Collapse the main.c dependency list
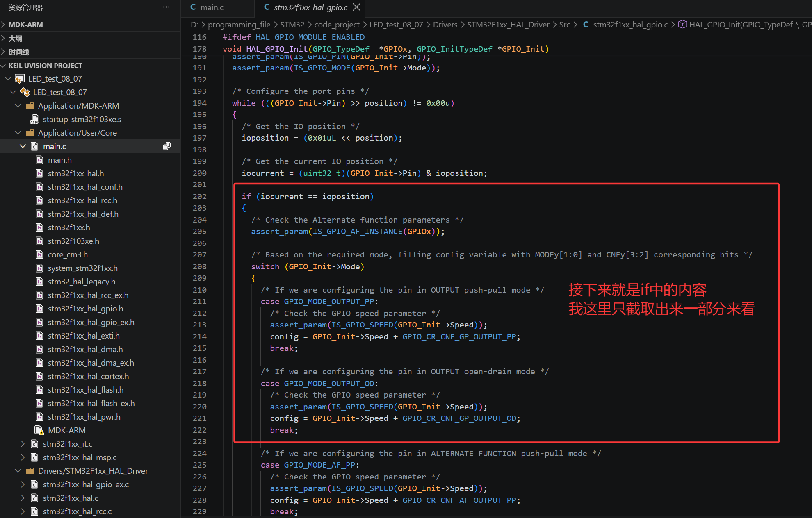Image resolution: width=812 pixels, height=518 pixels. click(x=23, y=146)
